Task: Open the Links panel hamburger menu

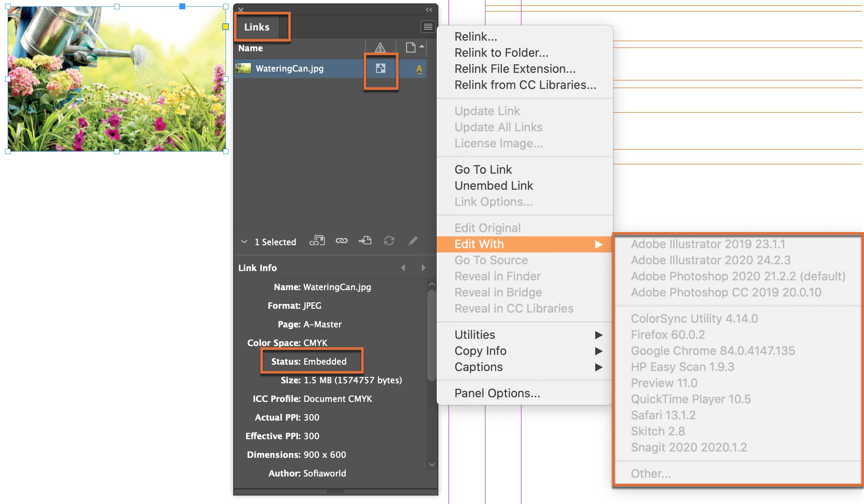Action: [x=428, y=27]
